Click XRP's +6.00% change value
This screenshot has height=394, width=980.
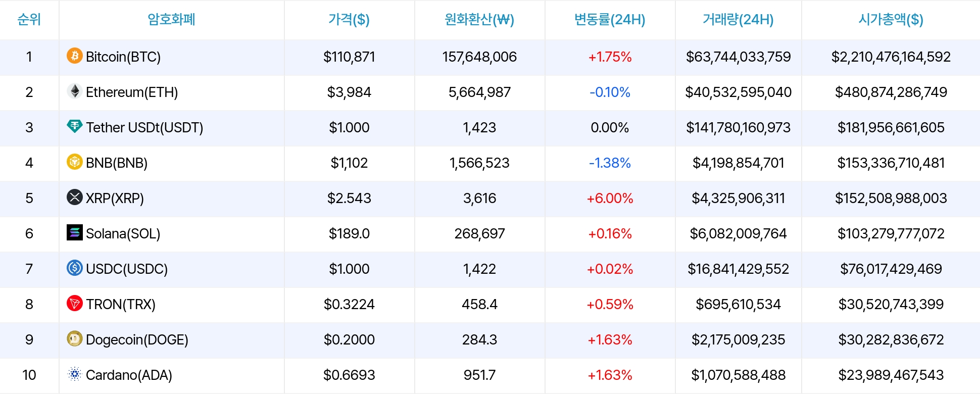pyautogui.click(x=610, y=198)
